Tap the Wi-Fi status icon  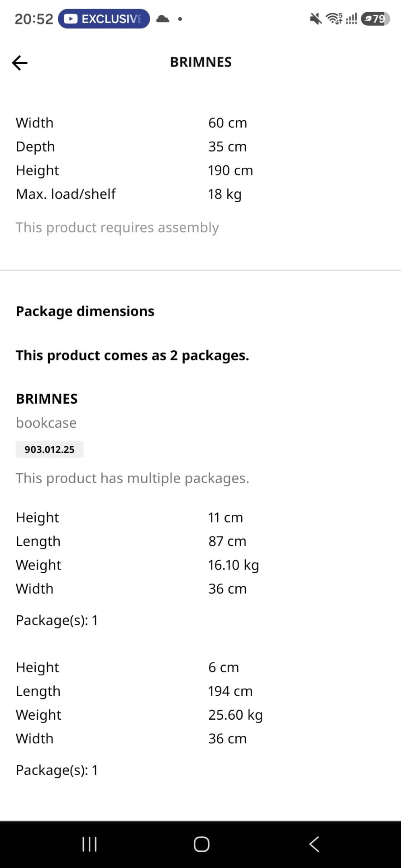pyautogui.click(x=334, y=19)
